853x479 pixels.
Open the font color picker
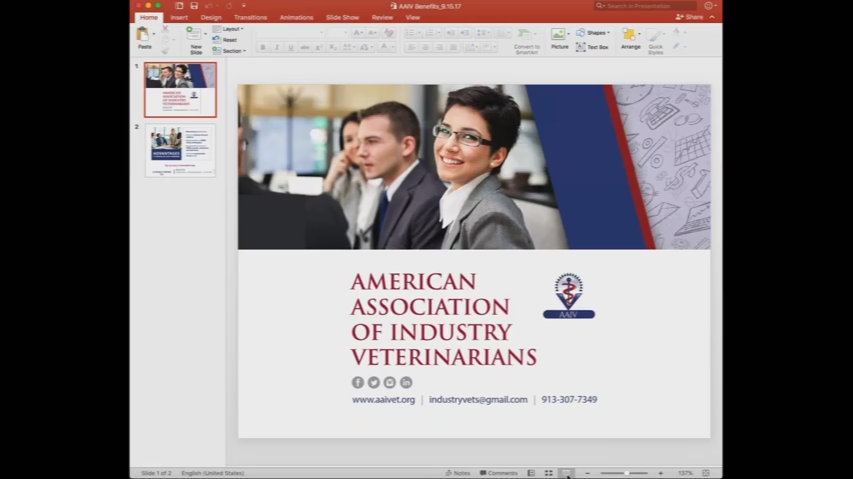(386, 48)
